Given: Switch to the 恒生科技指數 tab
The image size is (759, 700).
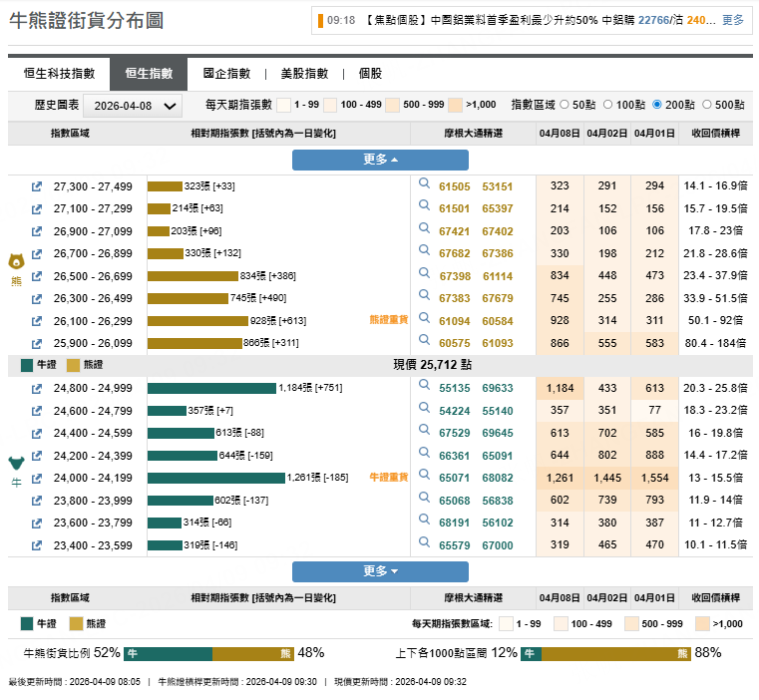Looking at the screenshot, I should click(59, 74).
